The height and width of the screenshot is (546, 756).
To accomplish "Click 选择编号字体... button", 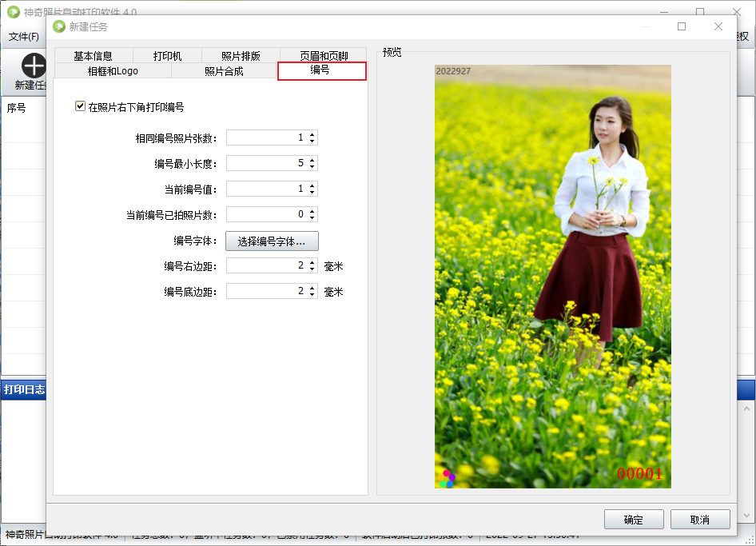I will click(272, 241).
